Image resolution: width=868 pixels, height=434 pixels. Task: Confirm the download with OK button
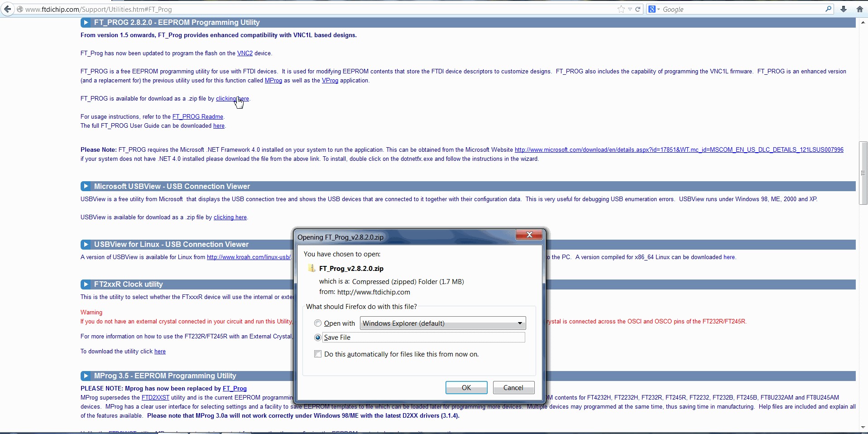(466, 388)
